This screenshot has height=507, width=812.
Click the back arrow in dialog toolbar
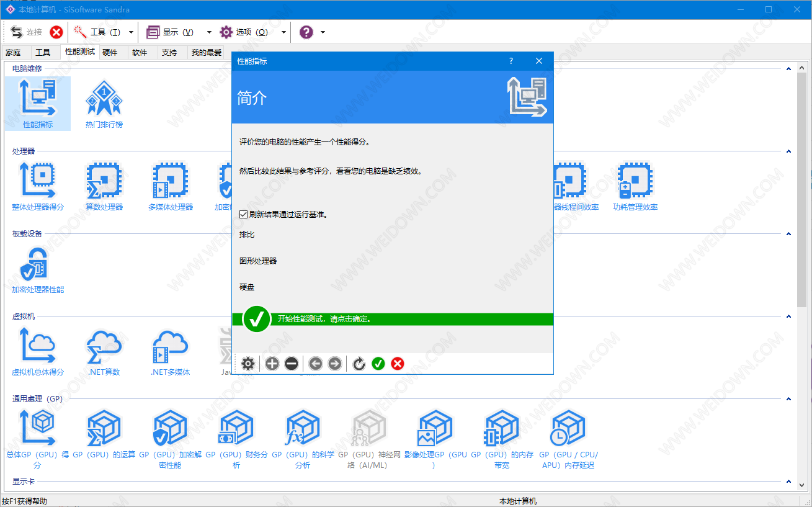pyautogui.click(x=315, y=364)
